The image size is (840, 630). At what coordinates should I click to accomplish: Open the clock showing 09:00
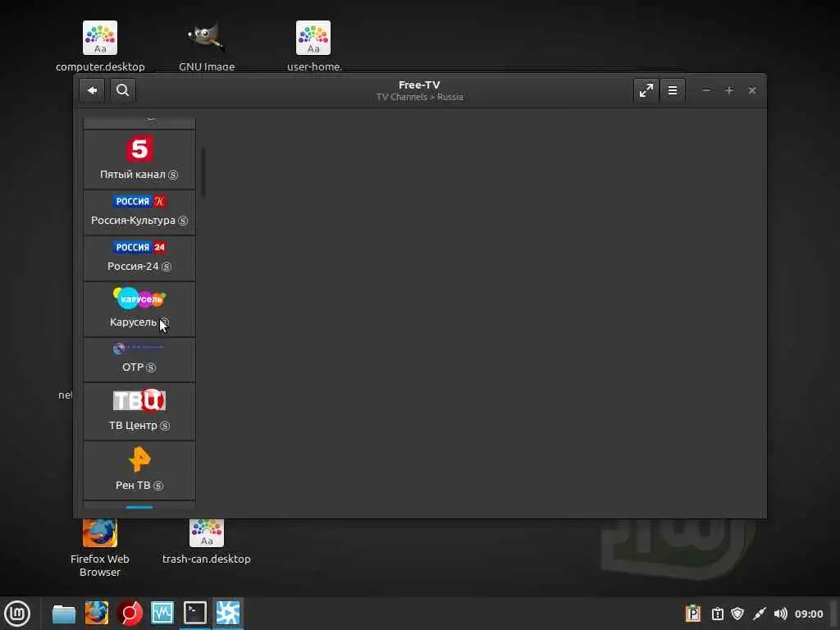coord(809,614)
